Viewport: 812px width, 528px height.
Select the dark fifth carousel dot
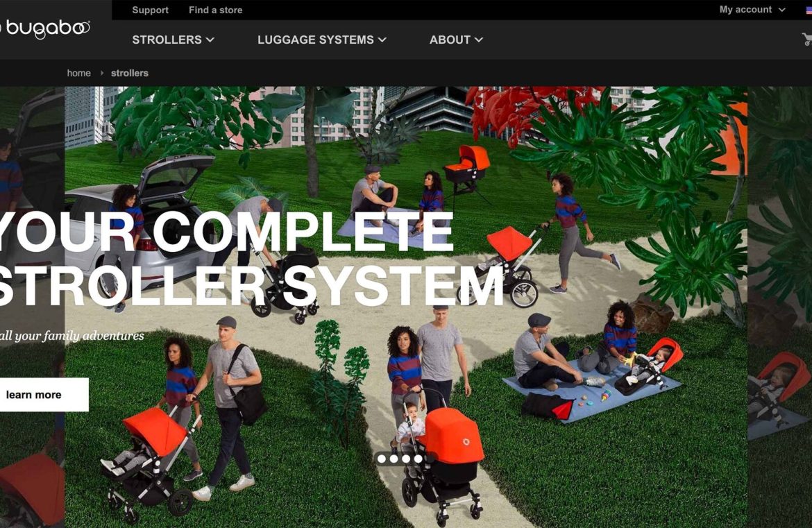430,459
